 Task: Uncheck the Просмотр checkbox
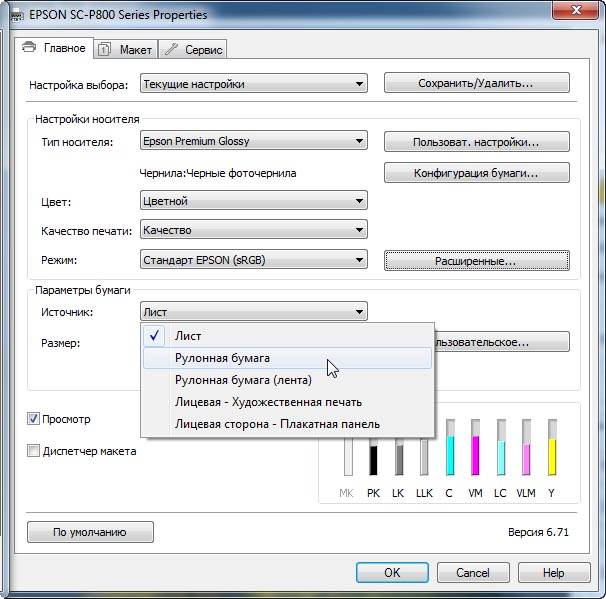click(x=33, y=419)
